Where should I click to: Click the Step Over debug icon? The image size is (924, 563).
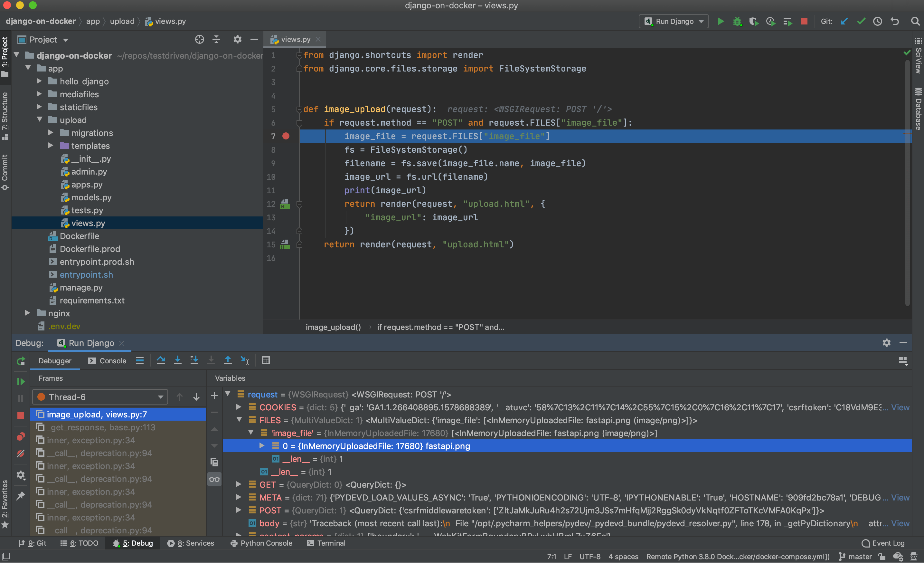(161, 360)
